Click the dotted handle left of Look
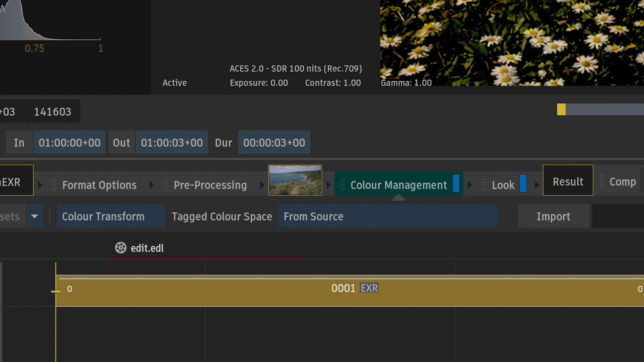 coord(484,185)
